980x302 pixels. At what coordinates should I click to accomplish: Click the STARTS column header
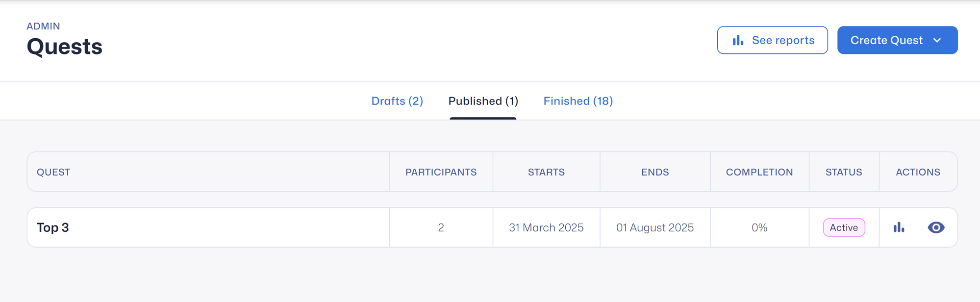546,172
